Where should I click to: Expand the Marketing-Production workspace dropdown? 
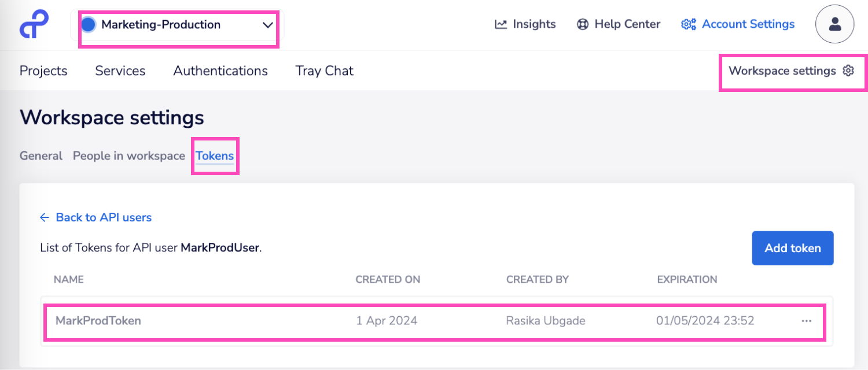click(267, 25)
